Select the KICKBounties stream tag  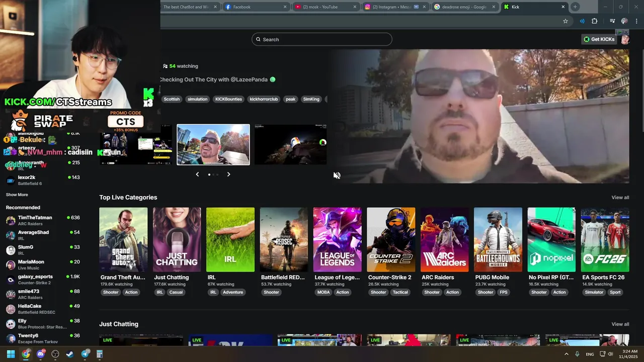click(x=228, y=99)
